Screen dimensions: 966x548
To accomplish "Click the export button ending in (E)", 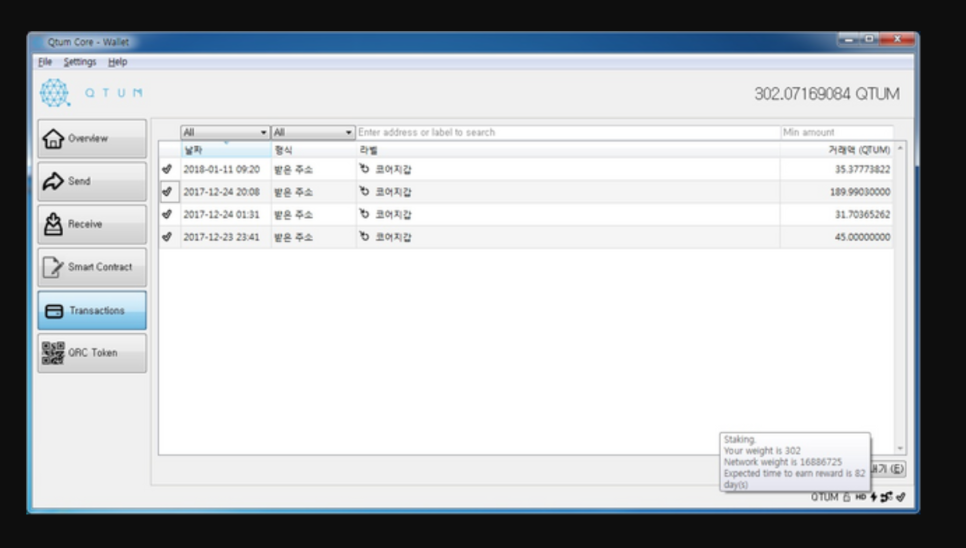I will (888, 469).
